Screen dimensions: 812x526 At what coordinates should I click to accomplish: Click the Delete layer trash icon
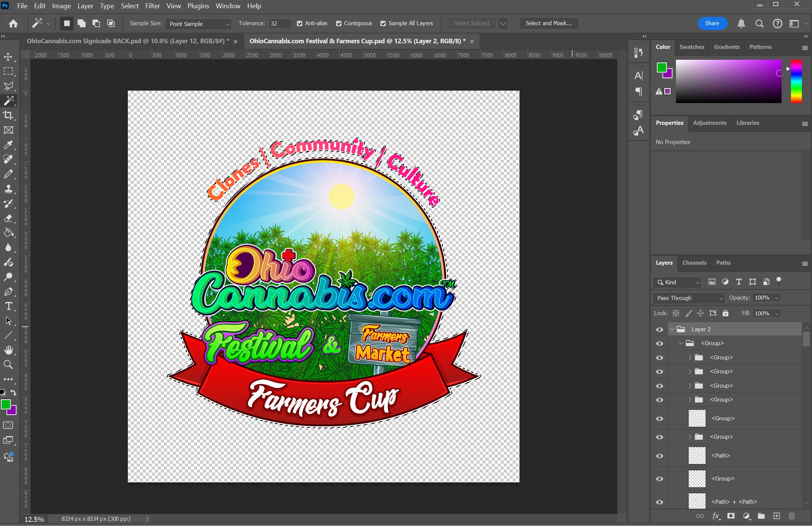coord(792,516)
